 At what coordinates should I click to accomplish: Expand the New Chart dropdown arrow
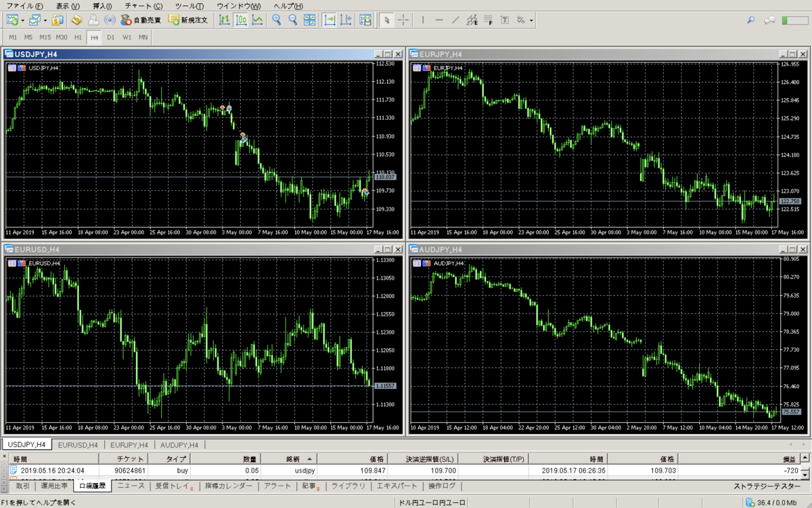tap(22, 20)
